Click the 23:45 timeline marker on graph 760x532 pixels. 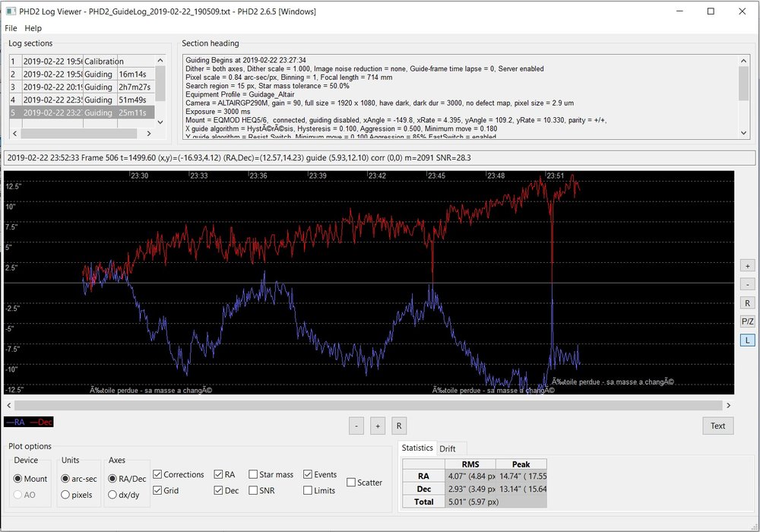[436, 176]
